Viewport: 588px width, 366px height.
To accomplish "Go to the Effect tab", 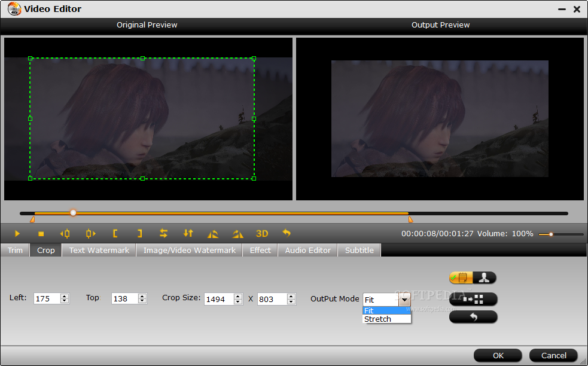I will 260,250.
